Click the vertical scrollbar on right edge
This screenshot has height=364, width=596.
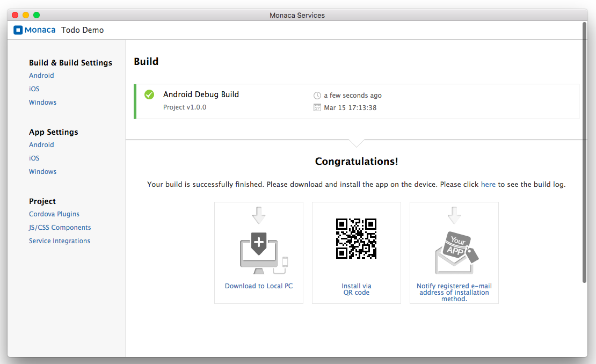(x=584, y=150)
